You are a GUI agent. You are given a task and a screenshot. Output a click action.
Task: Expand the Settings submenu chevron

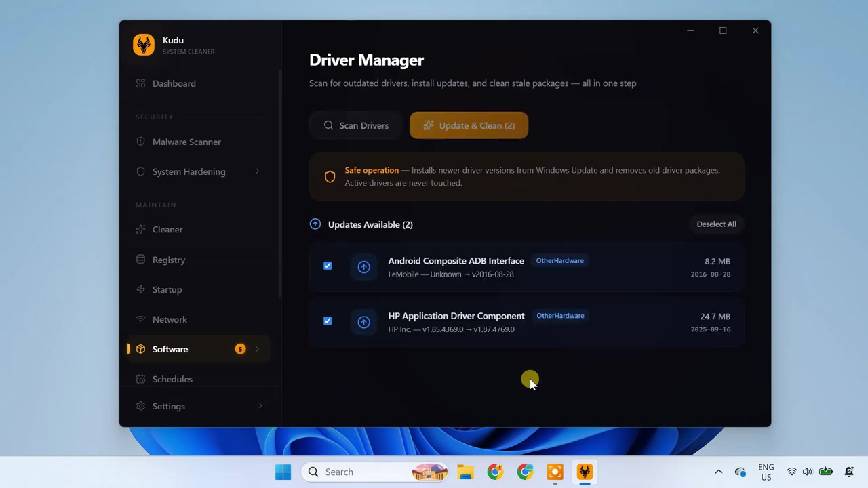pyautogui.click(x=260, y=406)
